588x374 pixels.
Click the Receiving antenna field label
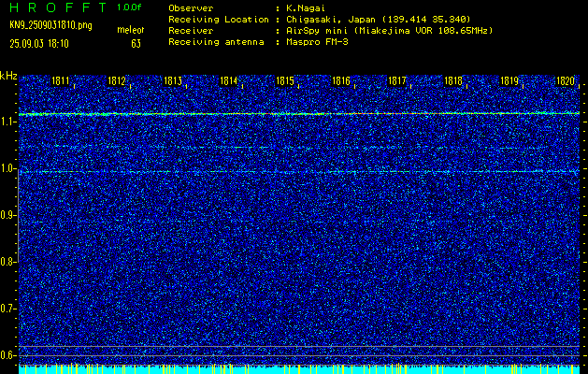tap(216, 42)
